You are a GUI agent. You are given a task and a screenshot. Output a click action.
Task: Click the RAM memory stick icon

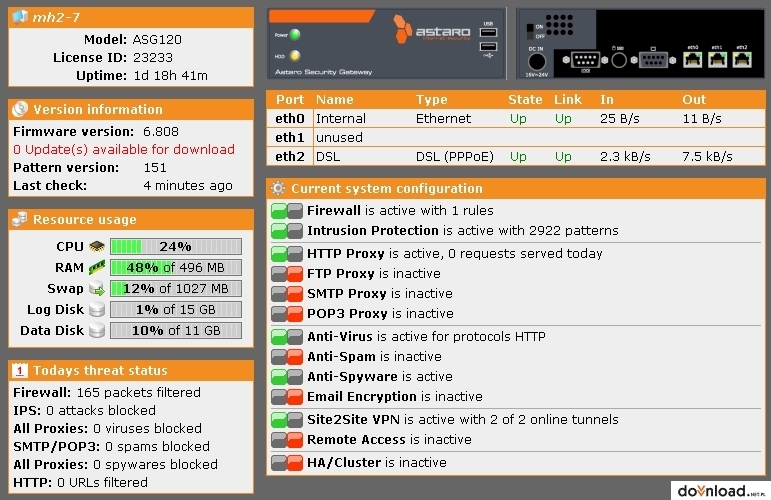[97, 267]
